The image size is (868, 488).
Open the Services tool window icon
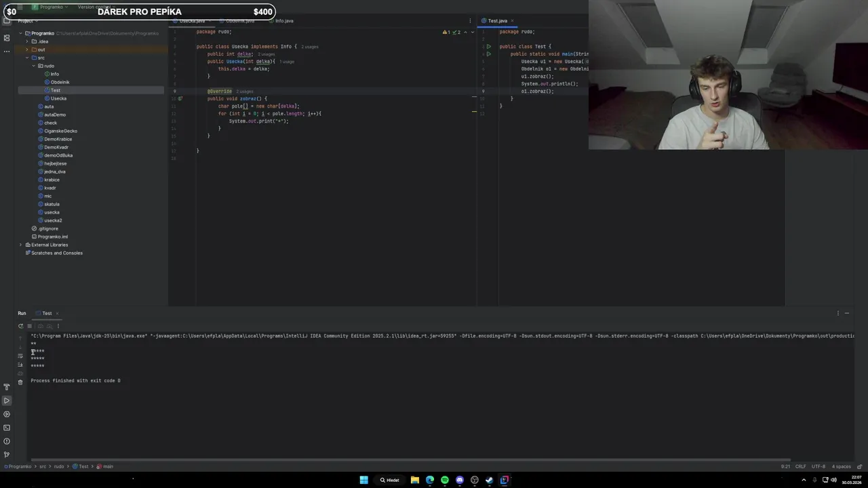tap(7, 414)
